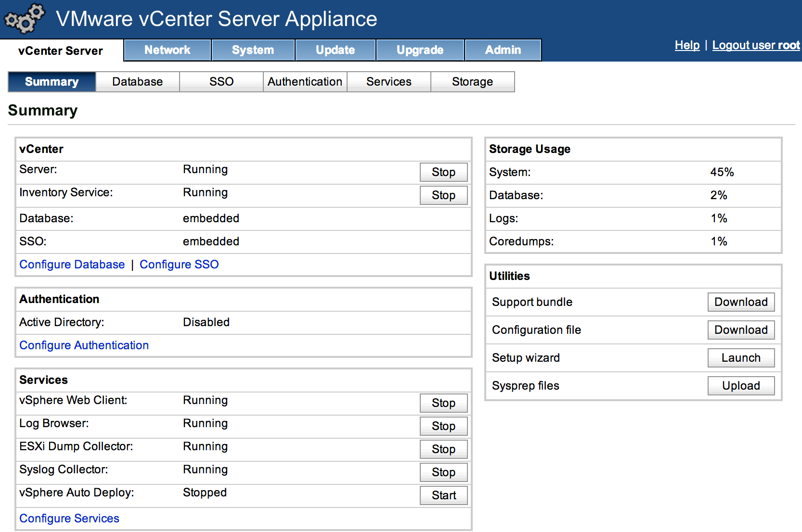
Task: Go to the Admin tab
Action: point(503,50)
